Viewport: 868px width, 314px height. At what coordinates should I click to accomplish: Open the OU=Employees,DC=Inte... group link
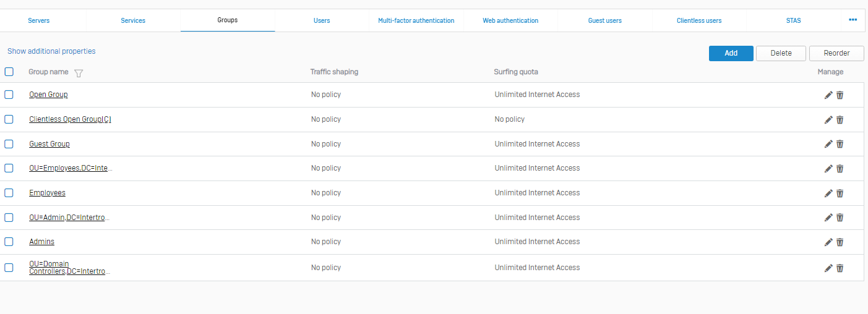click(71, 168)
